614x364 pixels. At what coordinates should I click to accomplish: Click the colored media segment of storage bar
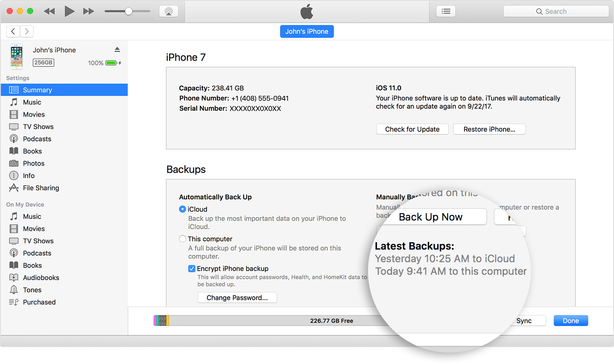[161, 321]
